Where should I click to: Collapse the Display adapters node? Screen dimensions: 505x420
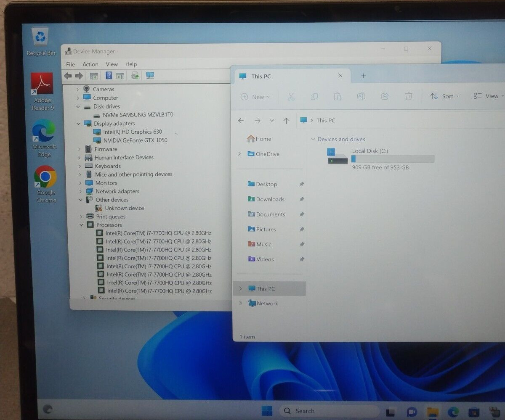pos(78,124)
